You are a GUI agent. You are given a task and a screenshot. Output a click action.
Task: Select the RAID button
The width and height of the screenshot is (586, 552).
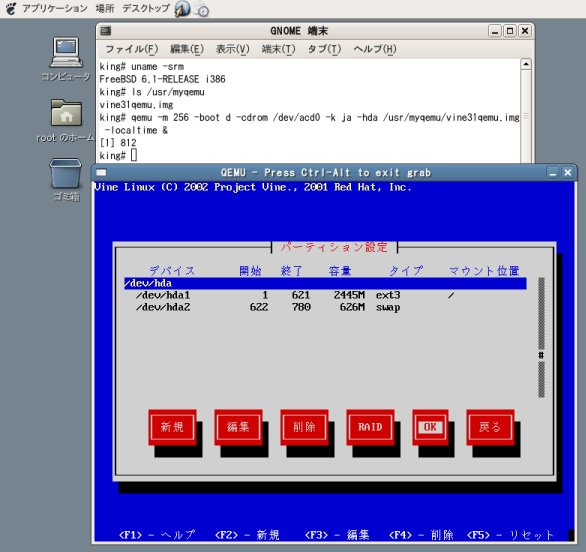tap(370, 427)
